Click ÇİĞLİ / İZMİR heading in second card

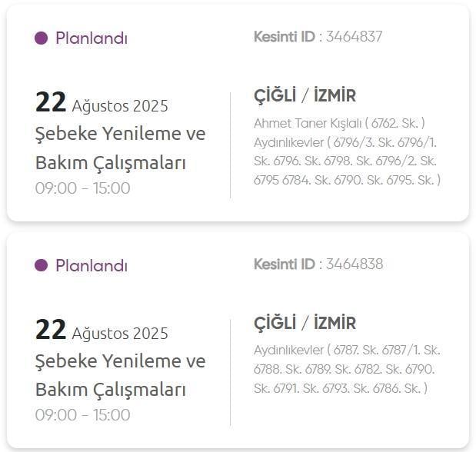click(305, 324)
